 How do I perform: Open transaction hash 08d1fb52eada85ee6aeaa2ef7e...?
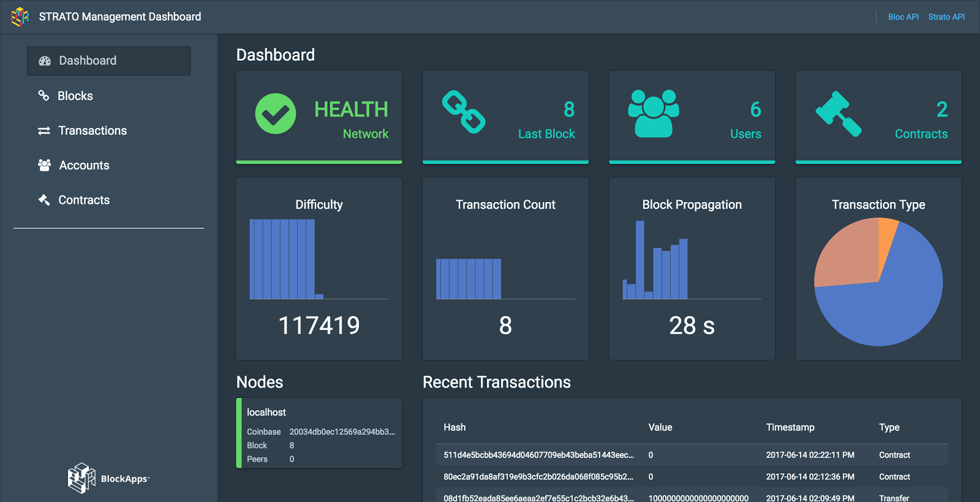[538, 498]
